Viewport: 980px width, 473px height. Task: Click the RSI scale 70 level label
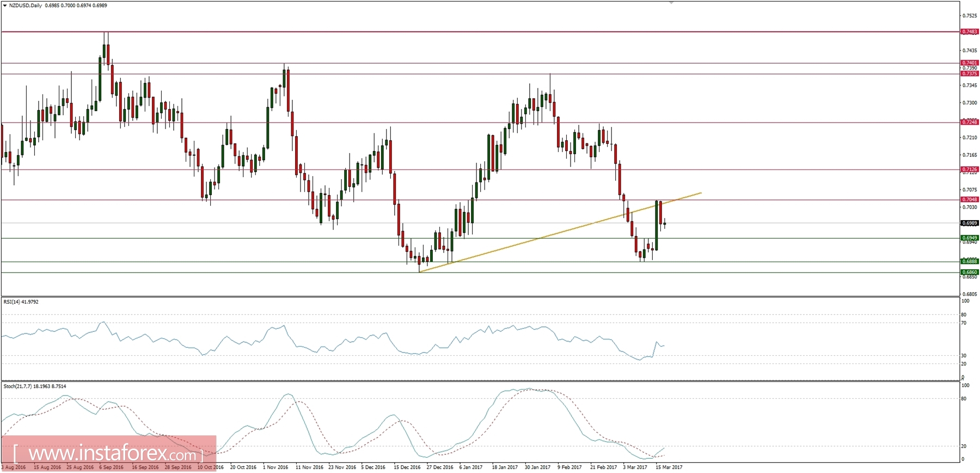[x=964, y=323]
